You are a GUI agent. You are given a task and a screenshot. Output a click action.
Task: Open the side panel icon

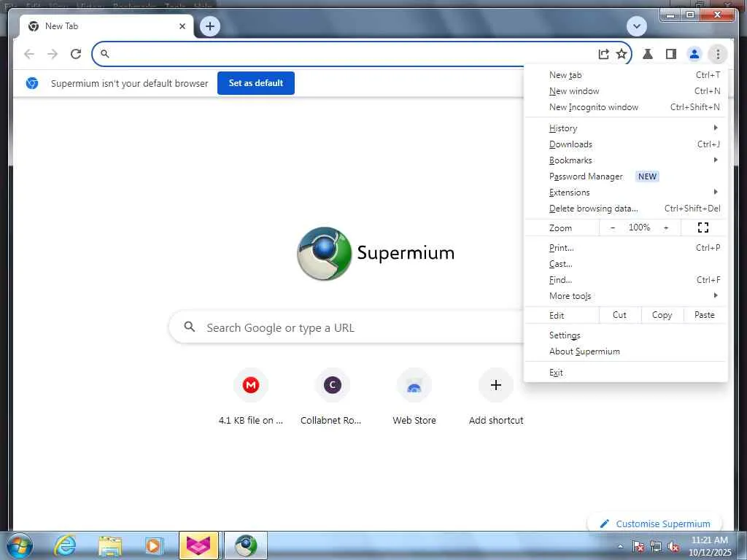click(671, 54)
